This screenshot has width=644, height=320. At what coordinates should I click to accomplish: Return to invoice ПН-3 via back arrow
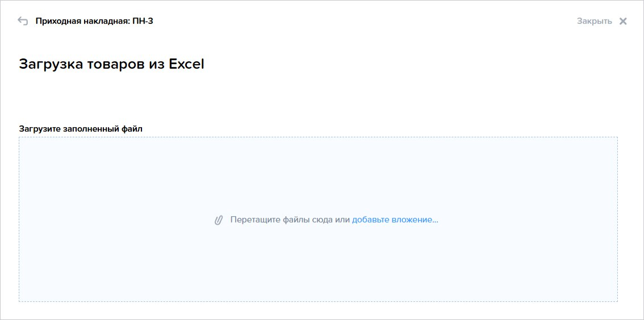[x=23, y=21]
